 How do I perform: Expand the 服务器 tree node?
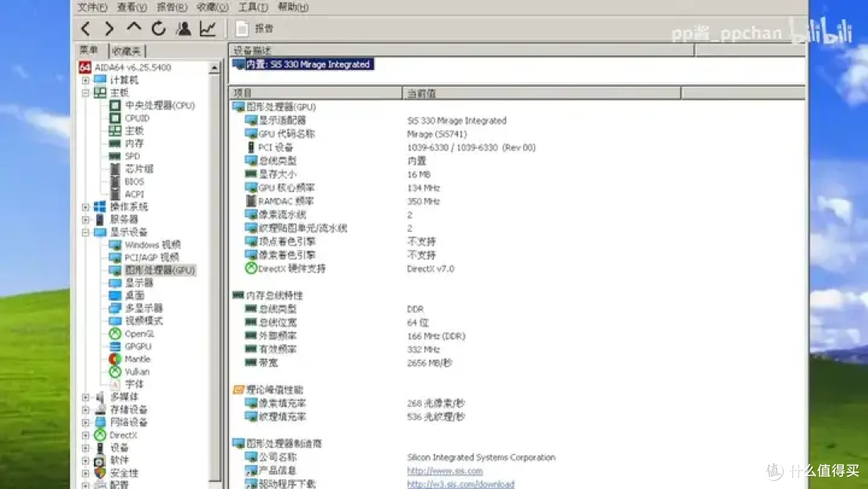86,220
